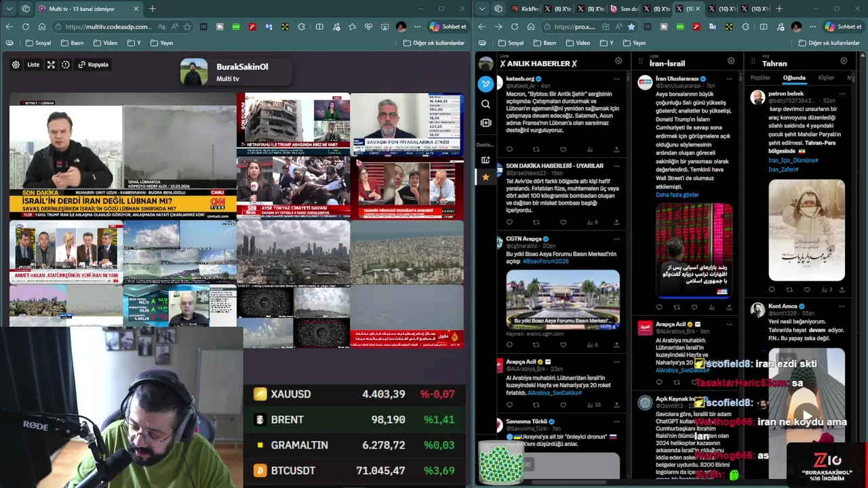Click the XAUUSD ticker row
This screenshot has height=488, width=868.
(355, 394)
